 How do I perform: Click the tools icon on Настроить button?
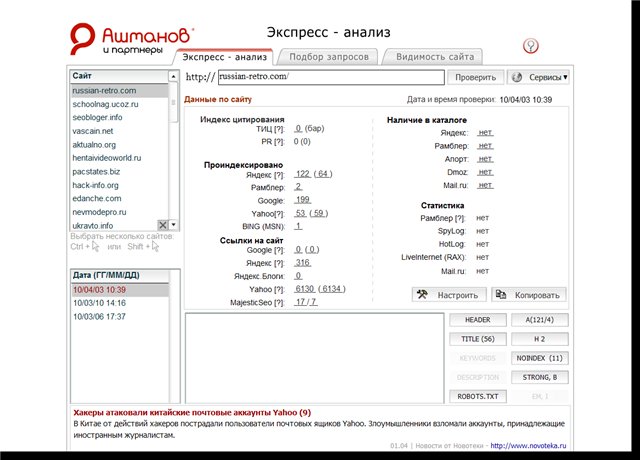(422, 294)
